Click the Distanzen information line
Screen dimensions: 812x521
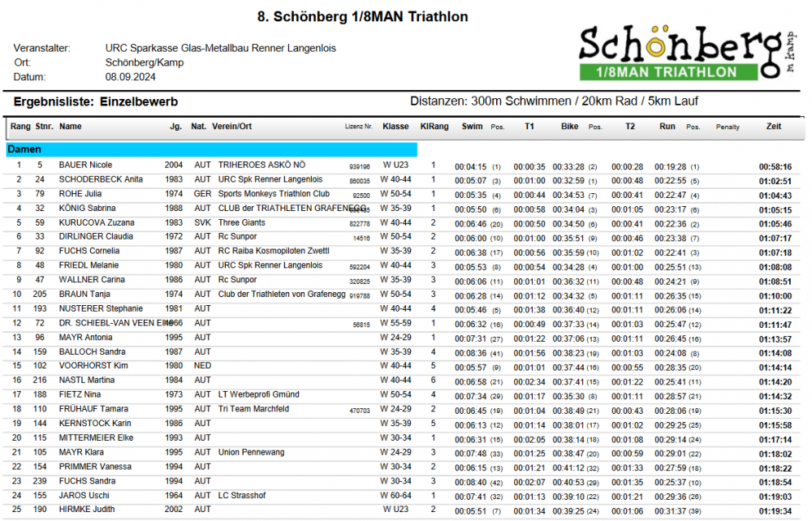tap(554, 101)
